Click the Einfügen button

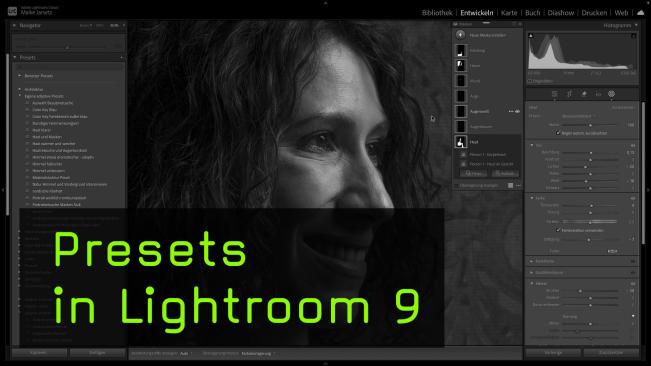pos(97,353)
